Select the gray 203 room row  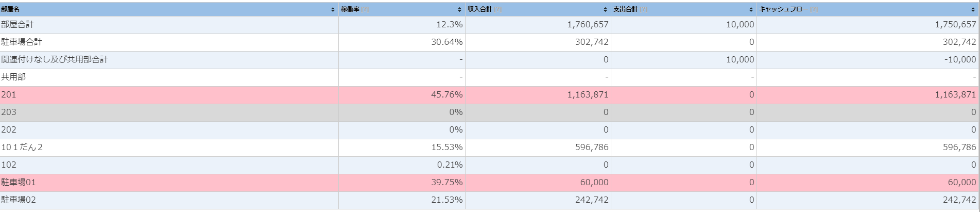[x=9, y=112]
